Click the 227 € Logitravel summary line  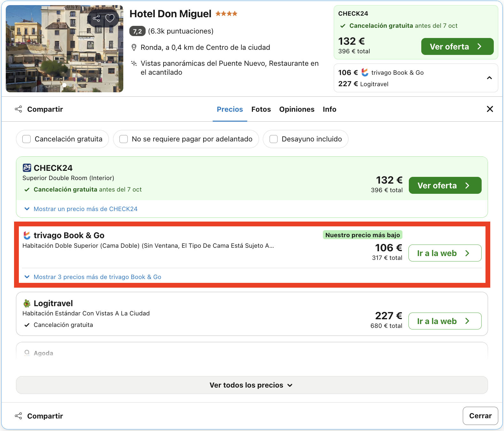pos(363,84)
